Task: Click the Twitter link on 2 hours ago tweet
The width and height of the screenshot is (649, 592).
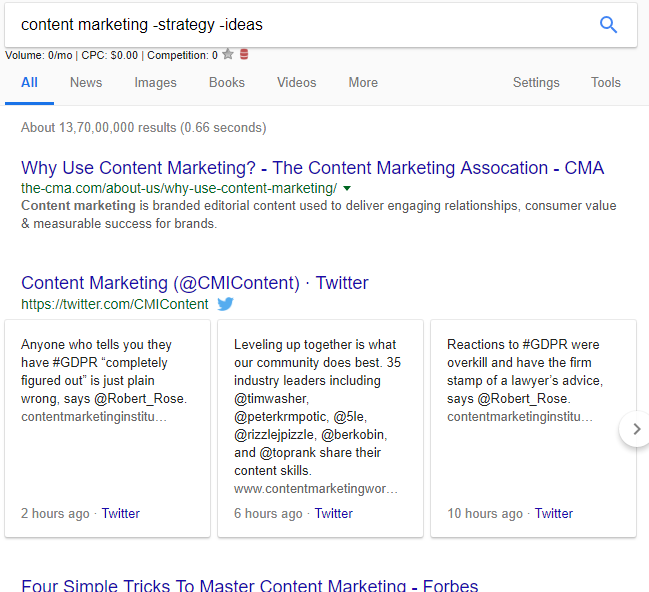Action: [x=121, y=513]
